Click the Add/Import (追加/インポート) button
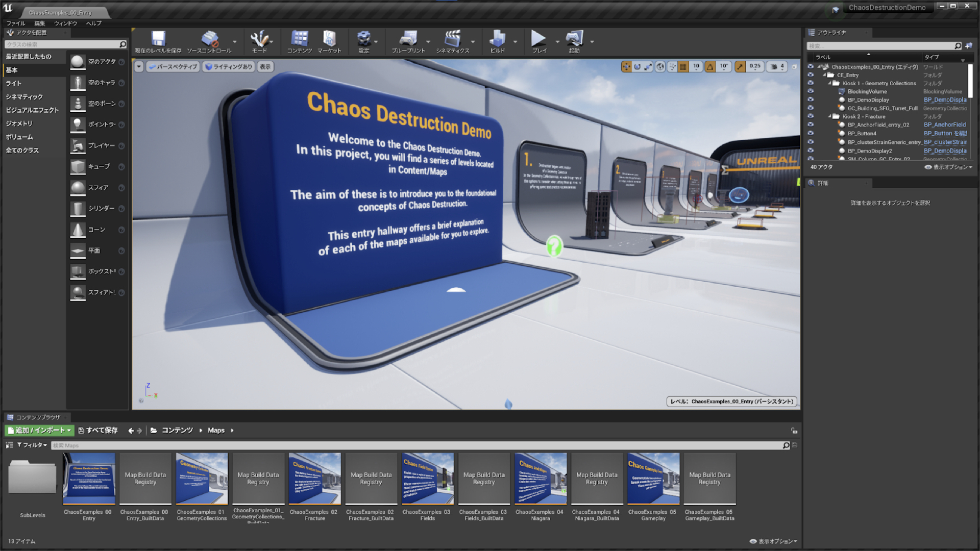Image resolution: width=980 pixels, height=551 pixels. [40, 431]
